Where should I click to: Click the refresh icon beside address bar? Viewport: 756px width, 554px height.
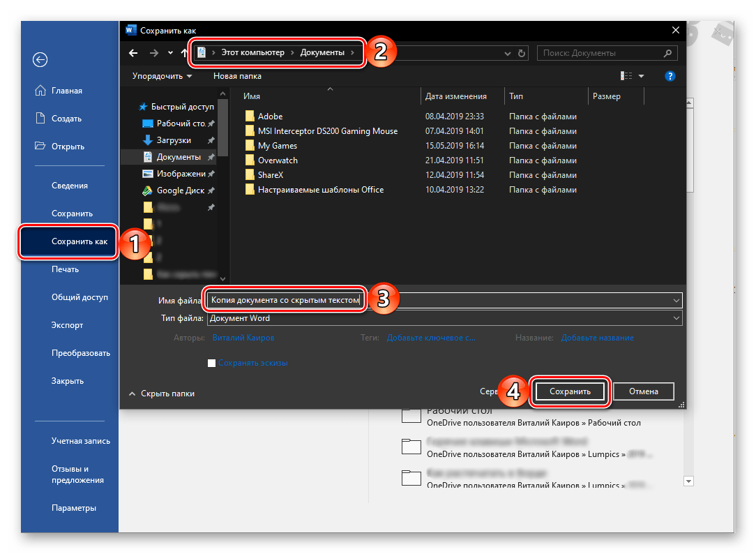522,53
